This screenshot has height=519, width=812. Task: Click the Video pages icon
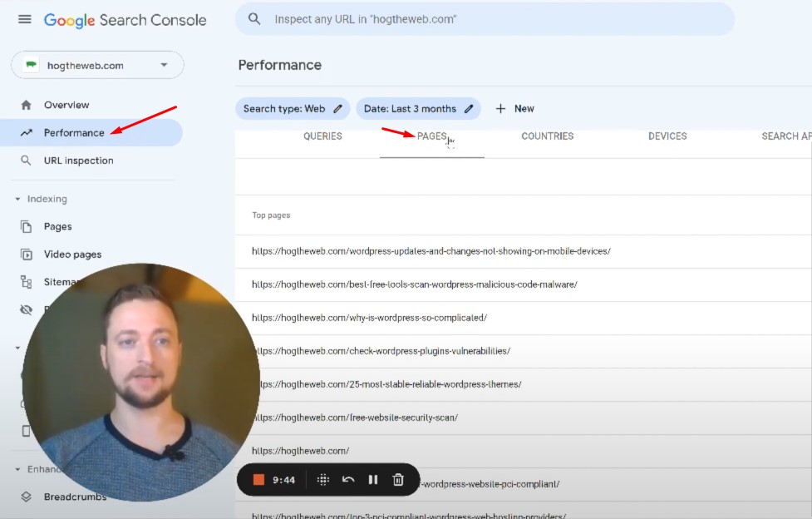26,255
